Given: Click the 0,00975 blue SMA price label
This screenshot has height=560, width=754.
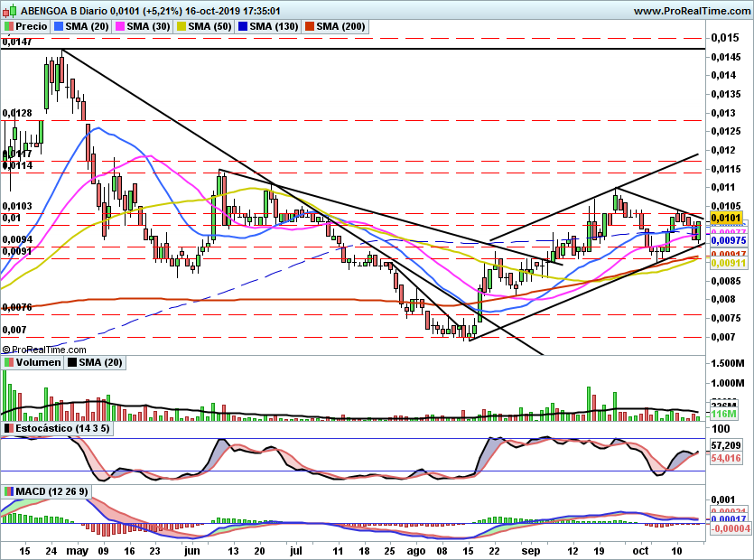Looking at the screenshot, I should 729,240.
